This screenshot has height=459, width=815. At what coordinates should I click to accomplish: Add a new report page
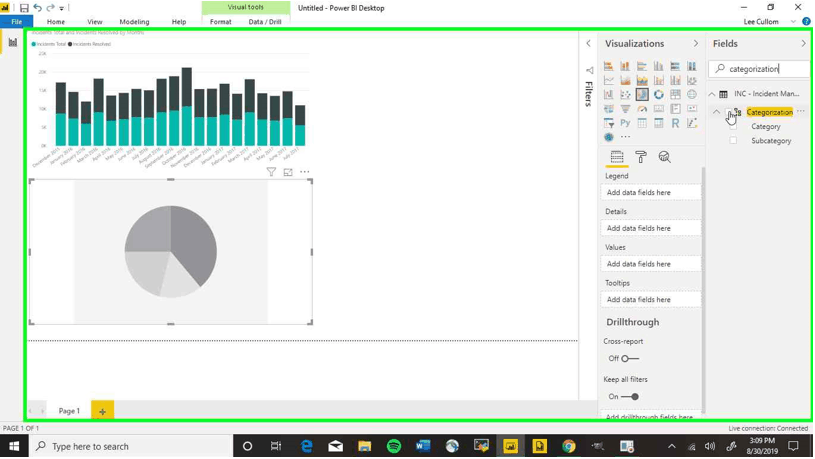point(102,411)
